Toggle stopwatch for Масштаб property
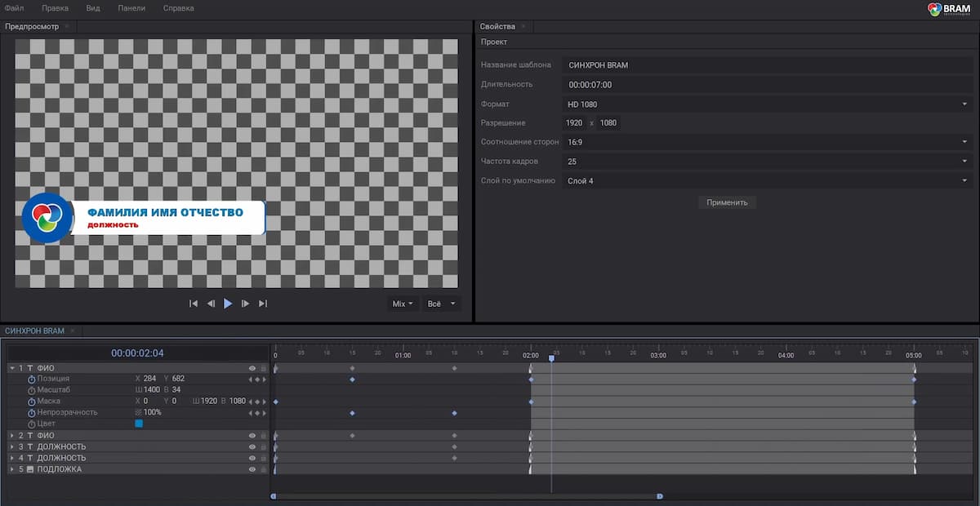Image resolution: width=980 pixels, height=506 pixels. click(32, 390)
